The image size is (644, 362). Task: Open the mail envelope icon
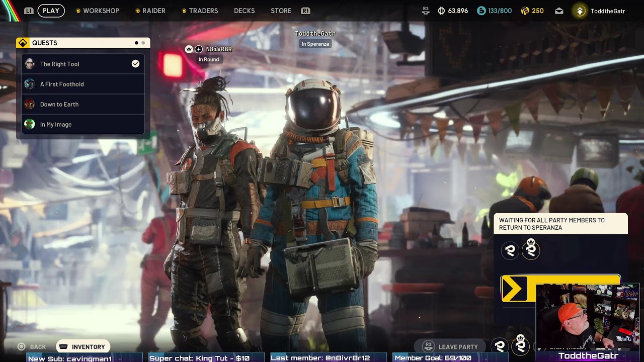(559, 11)
